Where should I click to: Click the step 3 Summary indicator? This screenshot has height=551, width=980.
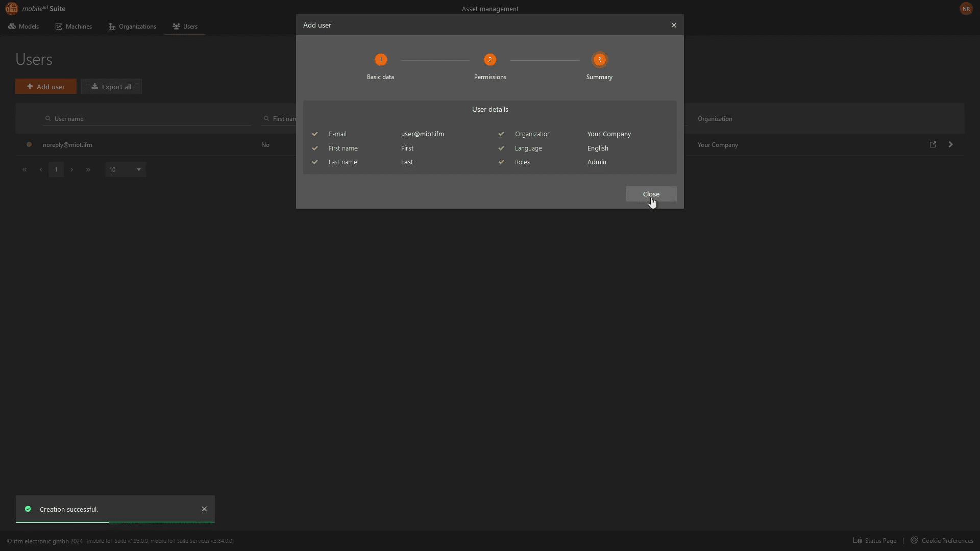[599, 60]
